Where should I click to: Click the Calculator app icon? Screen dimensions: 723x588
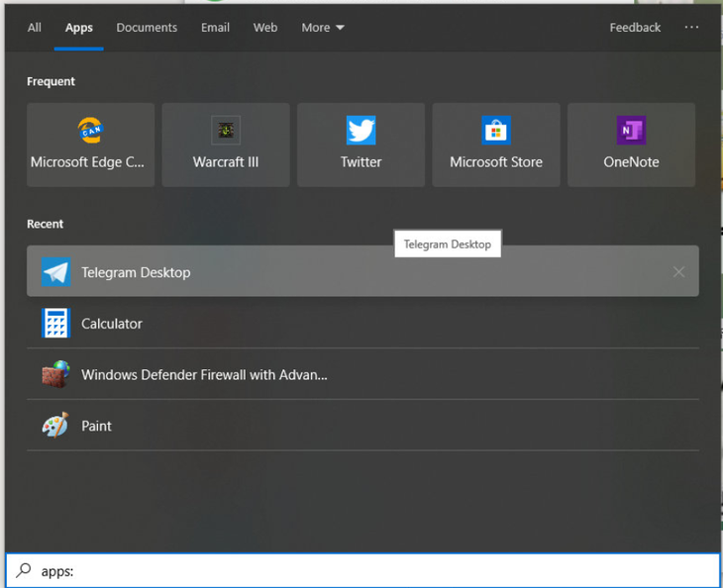(x=55, y=323)
